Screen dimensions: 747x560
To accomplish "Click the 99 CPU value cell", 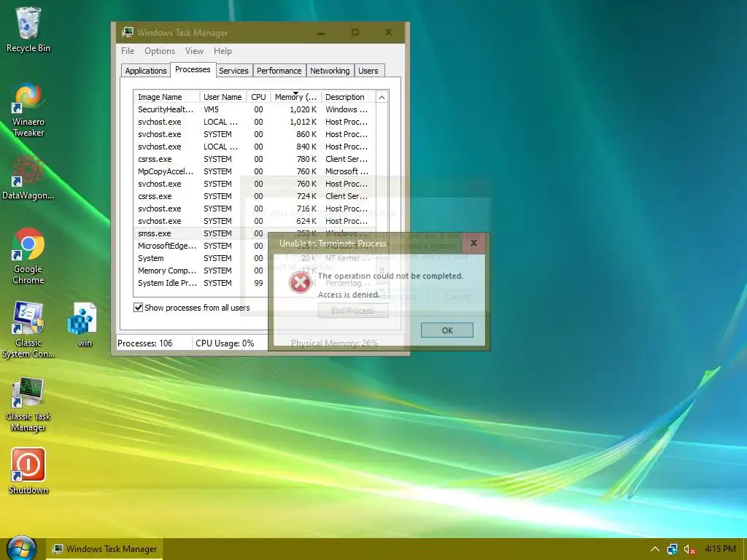I will tap(258, 283).
